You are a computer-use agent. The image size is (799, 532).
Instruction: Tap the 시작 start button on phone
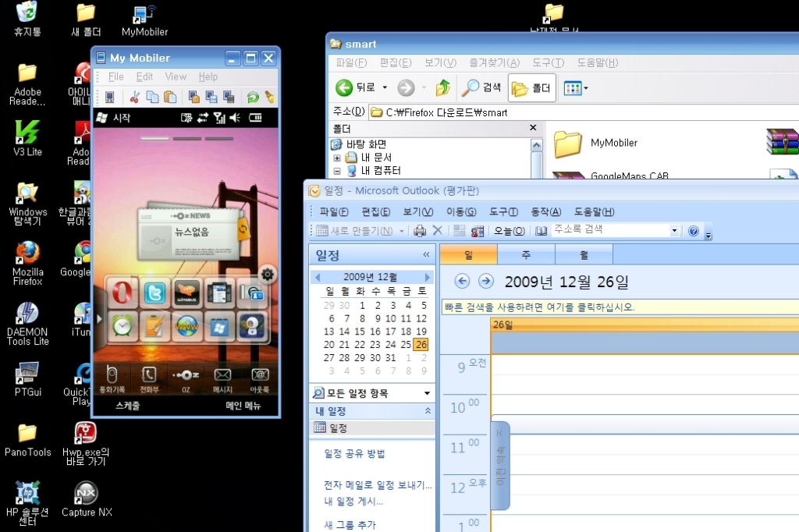pyautogui.click(x=114, y=118)
